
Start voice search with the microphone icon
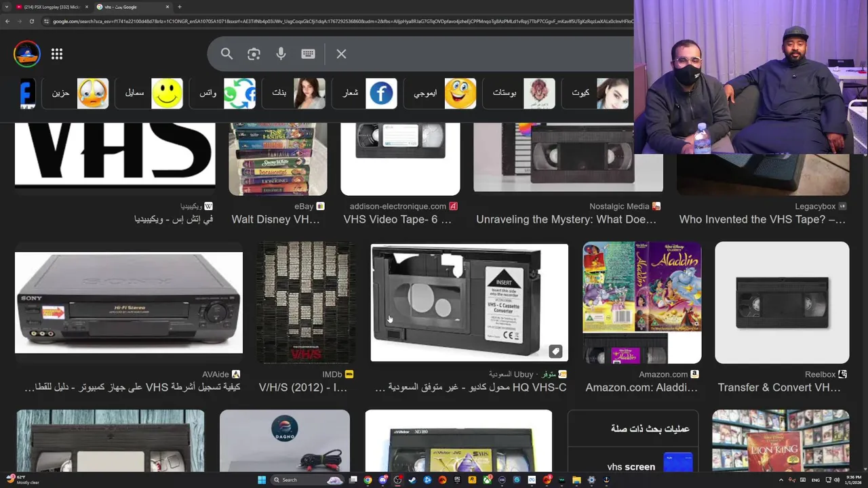[x=281, y=54]
